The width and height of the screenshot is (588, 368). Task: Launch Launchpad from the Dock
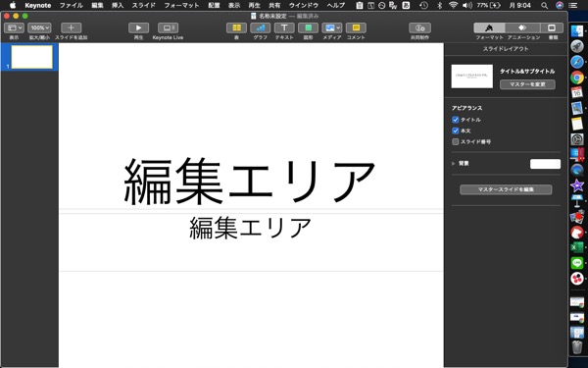[x=577, y=46]
